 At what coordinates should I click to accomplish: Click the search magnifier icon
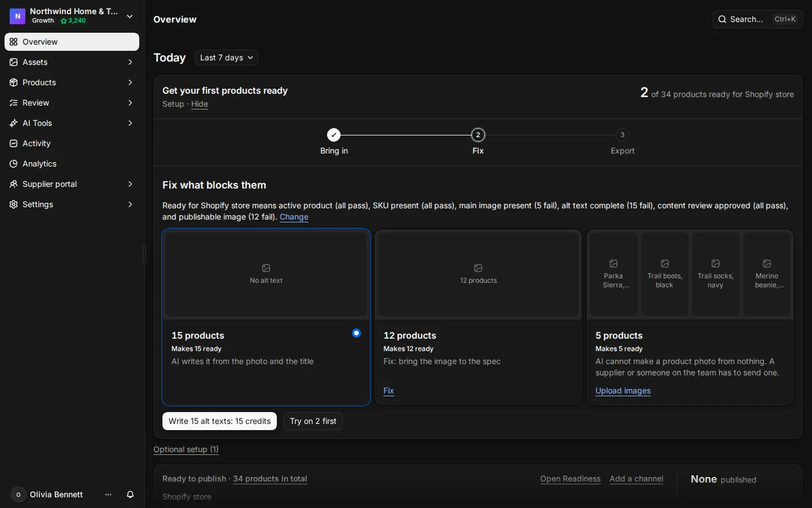[722, 19]
